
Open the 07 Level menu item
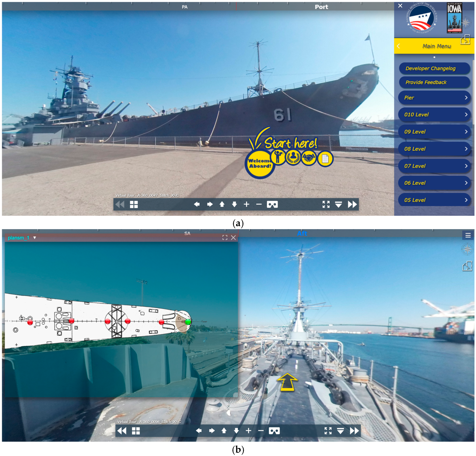434,166
